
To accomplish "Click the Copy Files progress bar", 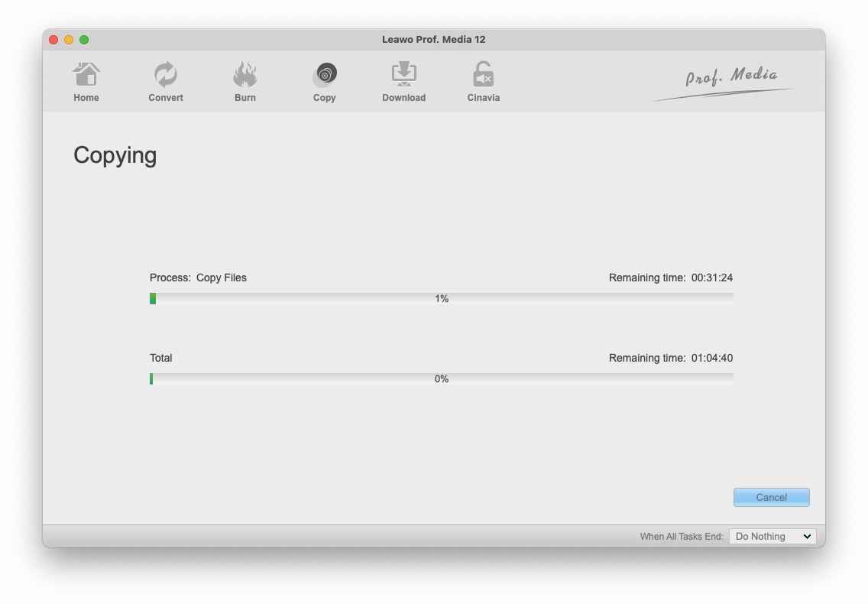I will point(442,299).
